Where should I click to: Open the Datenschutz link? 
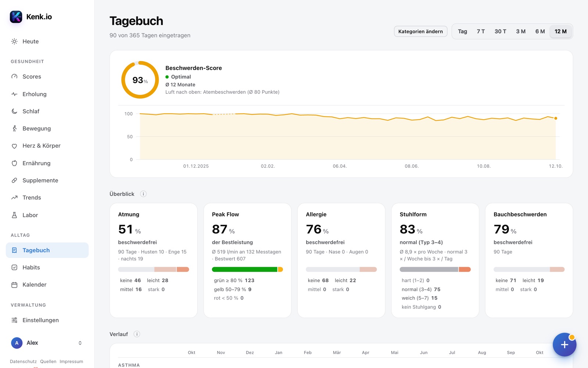(23, 361)
